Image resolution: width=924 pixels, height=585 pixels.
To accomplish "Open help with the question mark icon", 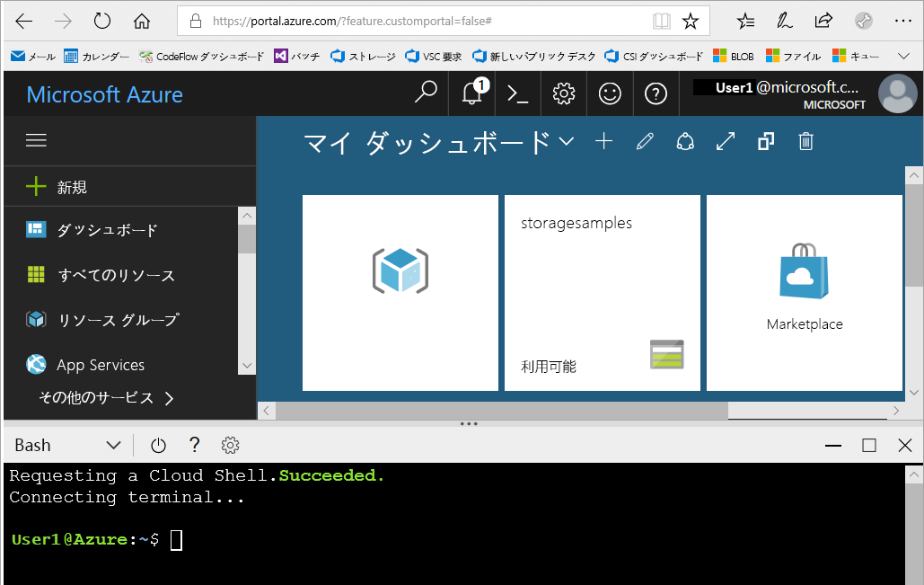I will pyautogui.click(x=656, y=93).
